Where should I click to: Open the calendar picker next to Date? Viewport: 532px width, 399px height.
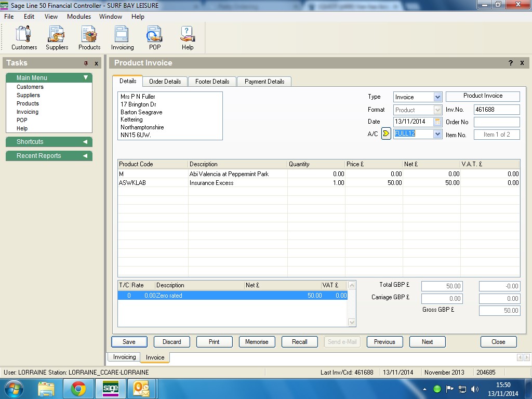(x=437, y=122)
